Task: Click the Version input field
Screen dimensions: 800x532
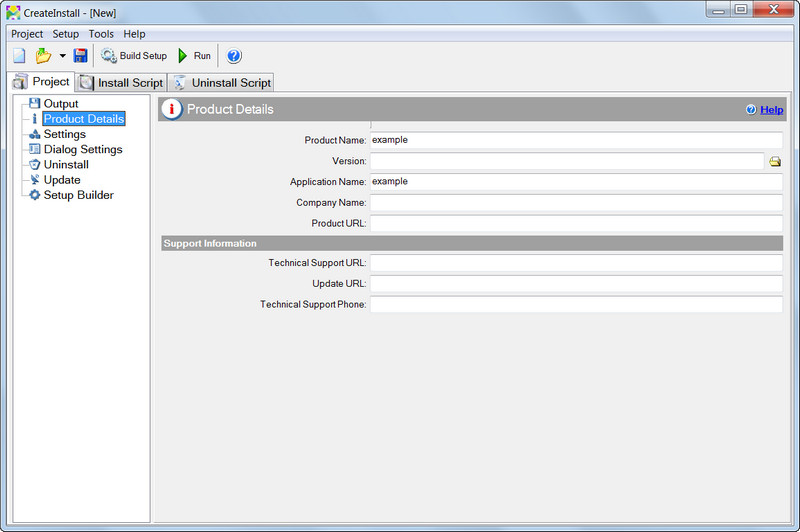Action: [x=567, y=161]
